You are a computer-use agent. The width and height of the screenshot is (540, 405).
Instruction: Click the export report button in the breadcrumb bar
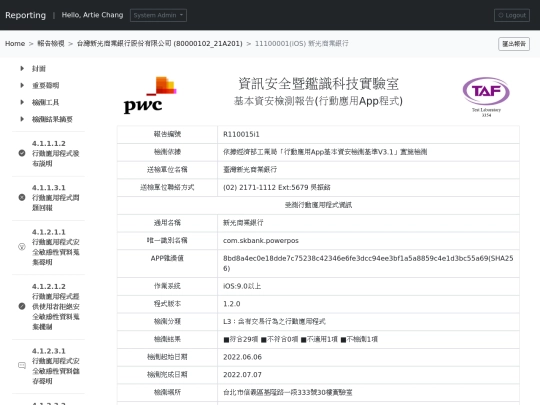coord(514,44)
